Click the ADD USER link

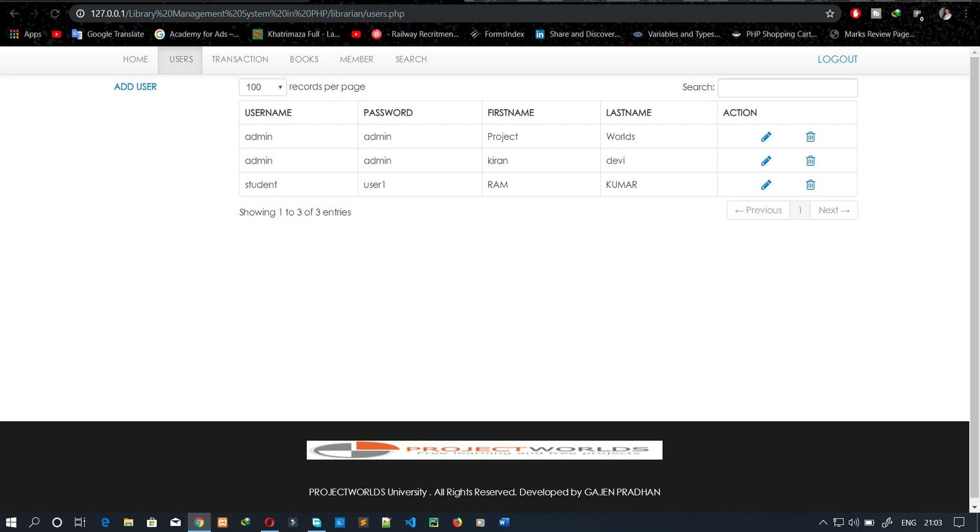point(135,87)
